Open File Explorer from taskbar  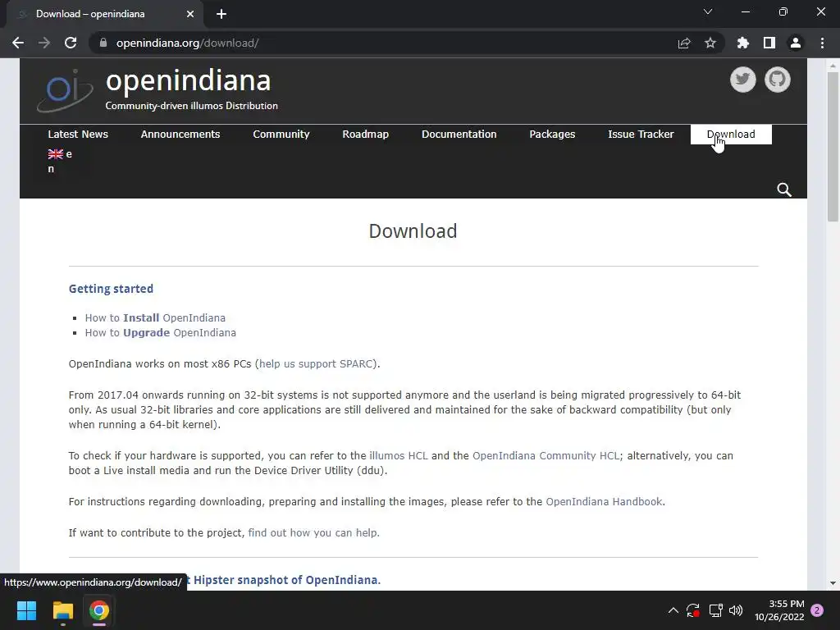(62, 610)
